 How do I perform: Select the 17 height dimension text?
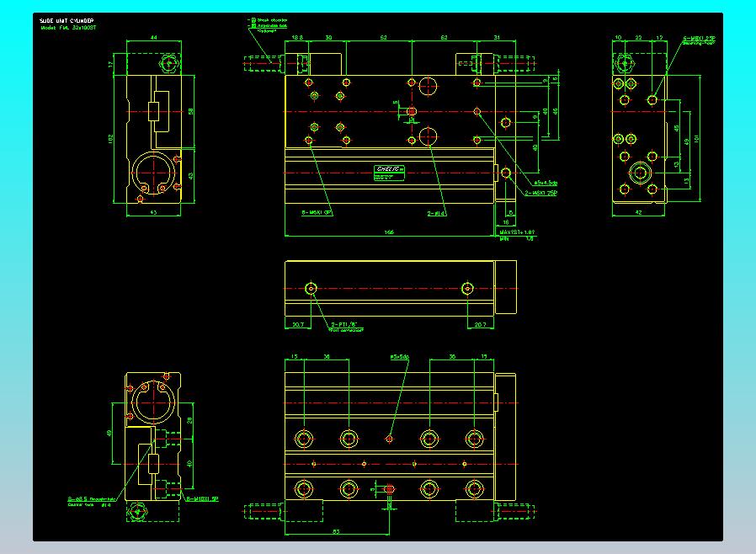tap(111, 64)
